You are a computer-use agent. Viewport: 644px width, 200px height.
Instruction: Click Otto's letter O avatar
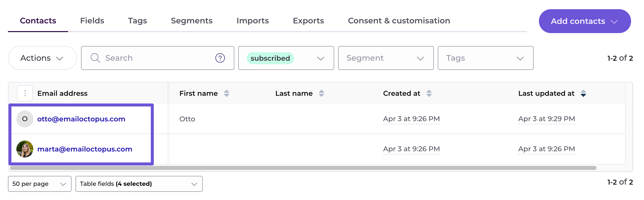pos(25,119)
